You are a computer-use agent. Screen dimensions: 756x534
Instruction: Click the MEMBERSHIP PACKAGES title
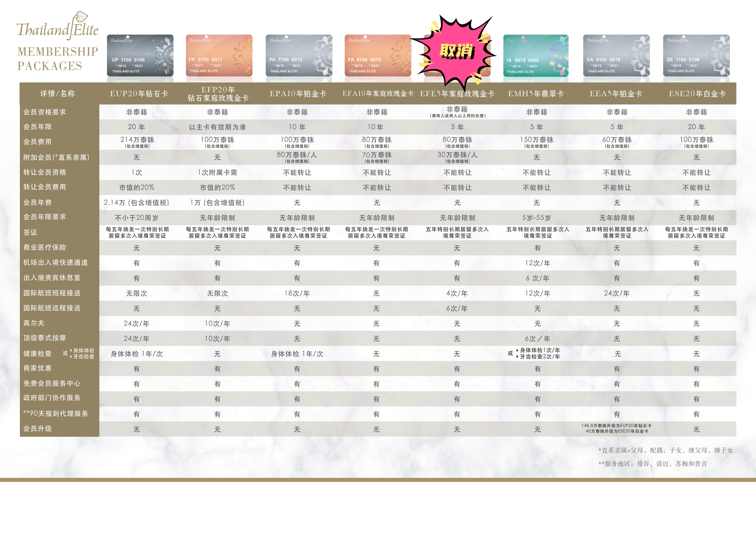[58, 59]
